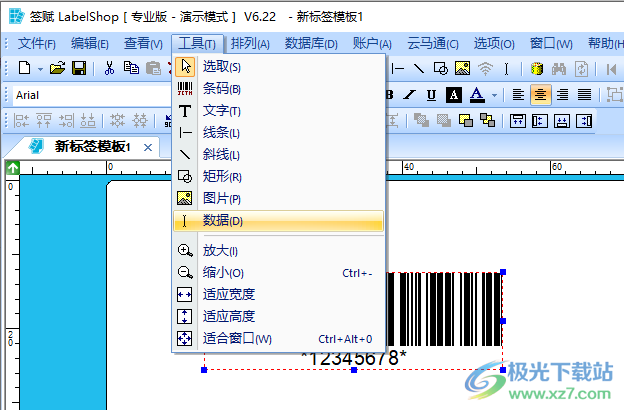Screen dimensions: 624x410
Task: Justify text alignment
Action: click(584, 95)
